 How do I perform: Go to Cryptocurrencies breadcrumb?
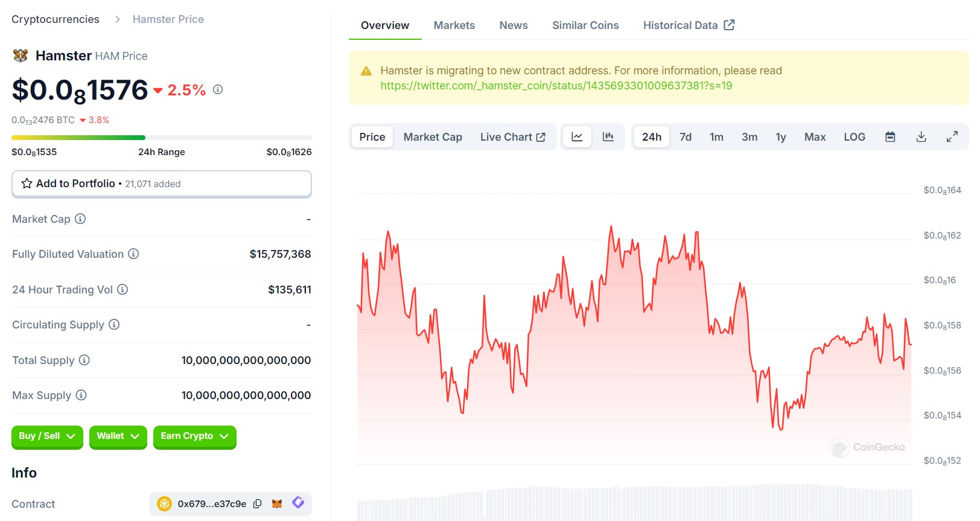click(56, 19)
